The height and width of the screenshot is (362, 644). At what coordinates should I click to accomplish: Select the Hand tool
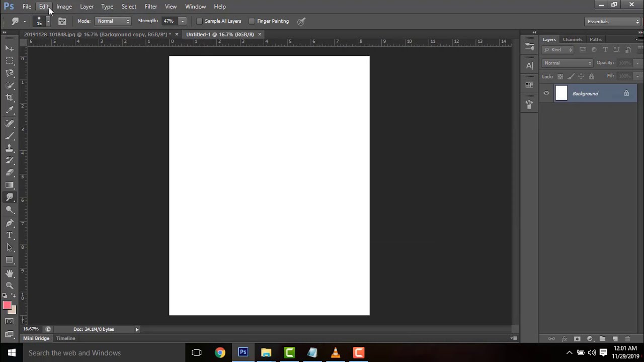[x=10, y=274]
